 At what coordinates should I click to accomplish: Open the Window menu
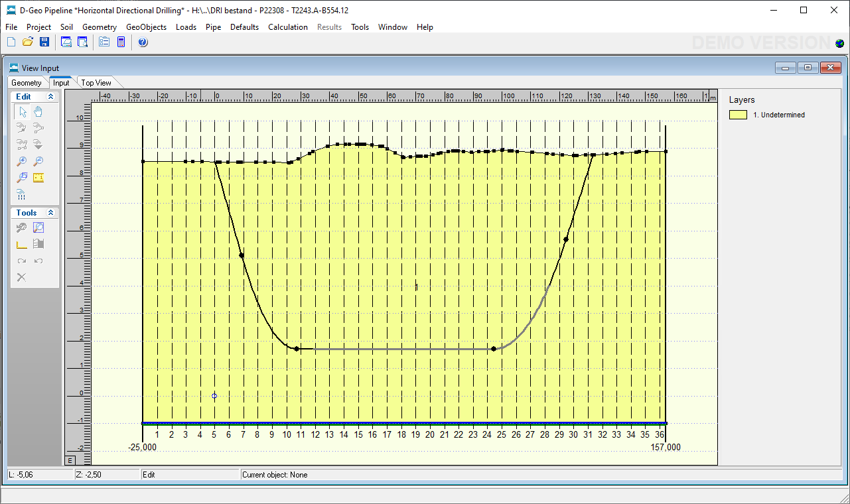coord(393,27)
